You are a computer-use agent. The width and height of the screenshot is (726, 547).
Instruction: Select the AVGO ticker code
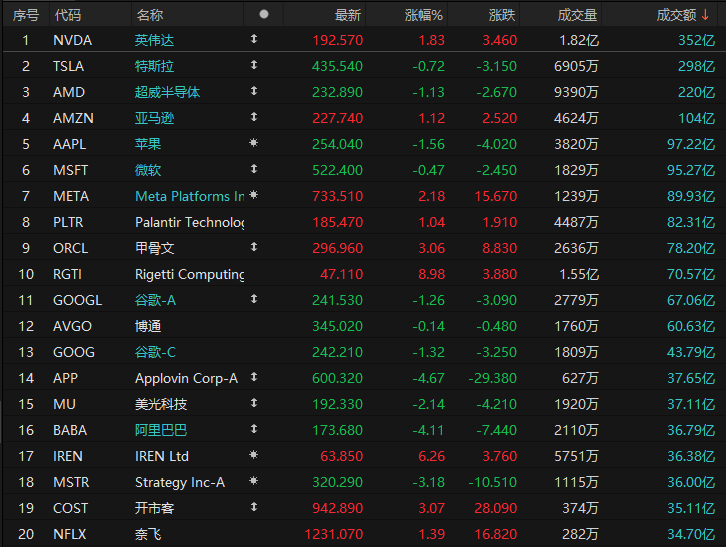coord(72,326)
